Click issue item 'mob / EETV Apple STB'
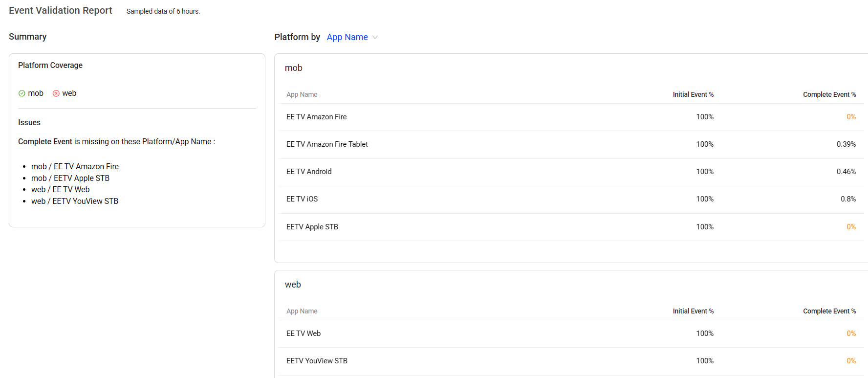868x378 pixels. (x=70, y=178)
